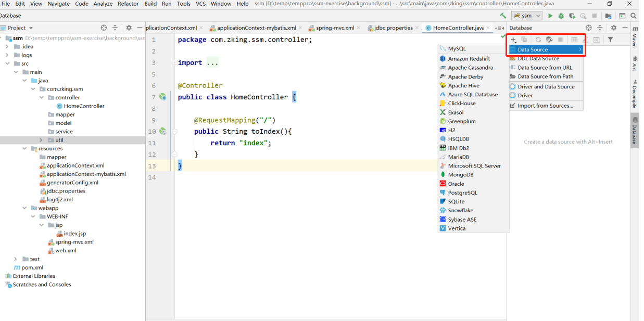Select HomeController in project tree
Screen dimensions: 644x321
point(81,106)
